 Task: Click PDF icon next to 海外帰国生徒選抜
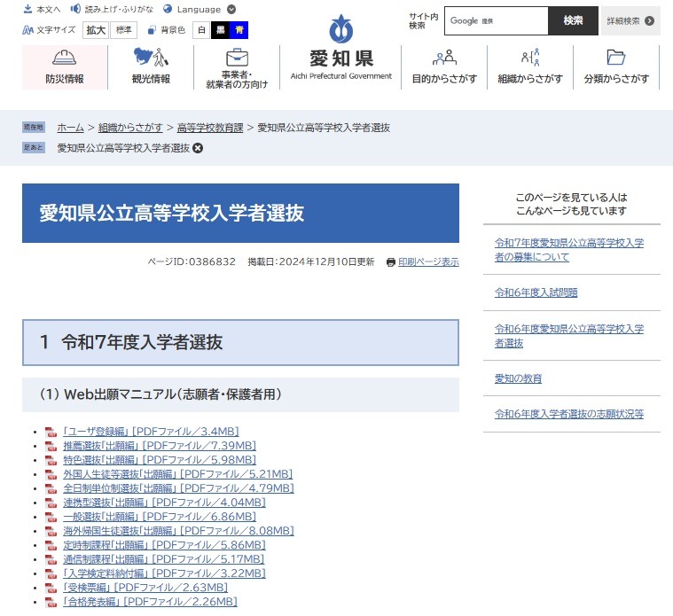(51, 531)
